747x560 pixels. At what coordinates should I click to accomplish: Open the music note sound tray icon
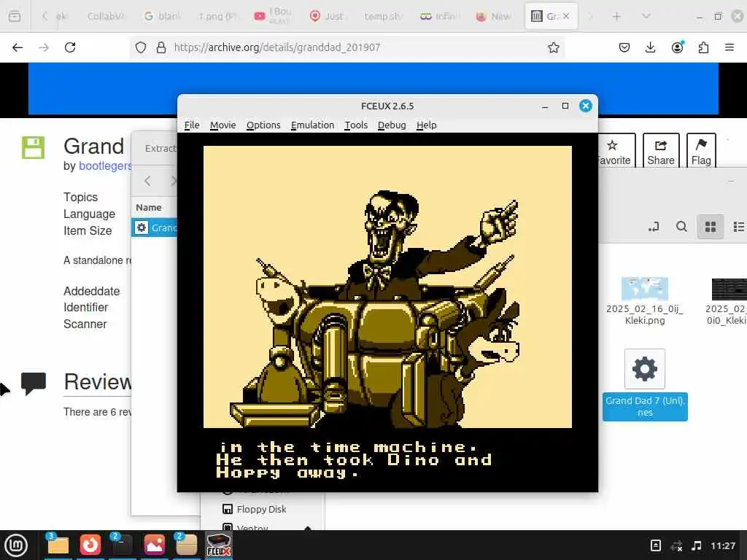697,545
